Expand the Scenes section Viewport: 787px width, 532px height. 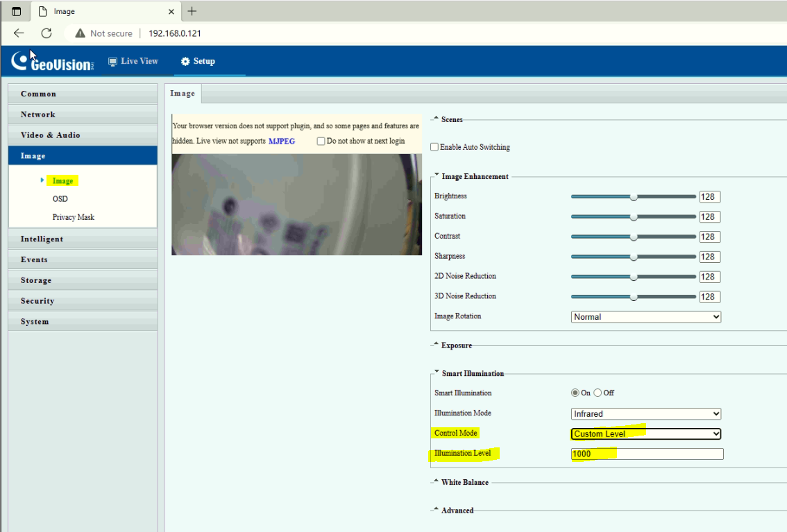click(436, 119)
